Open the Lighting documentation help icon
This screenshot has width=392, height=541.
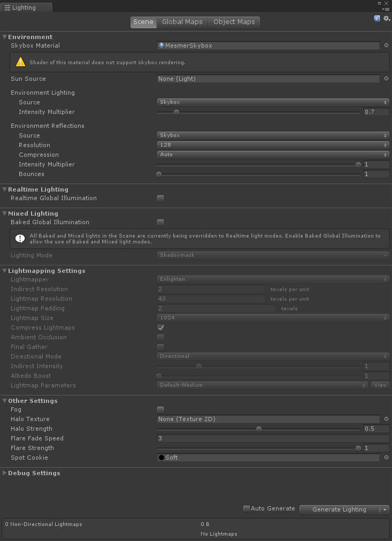377,19
